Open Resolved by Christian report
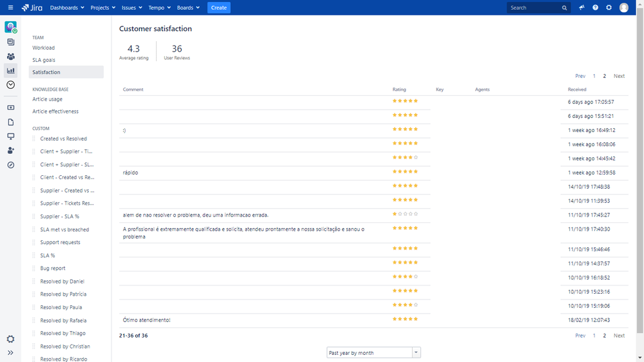The image size is (644, 362). click(x=65, y=347)
